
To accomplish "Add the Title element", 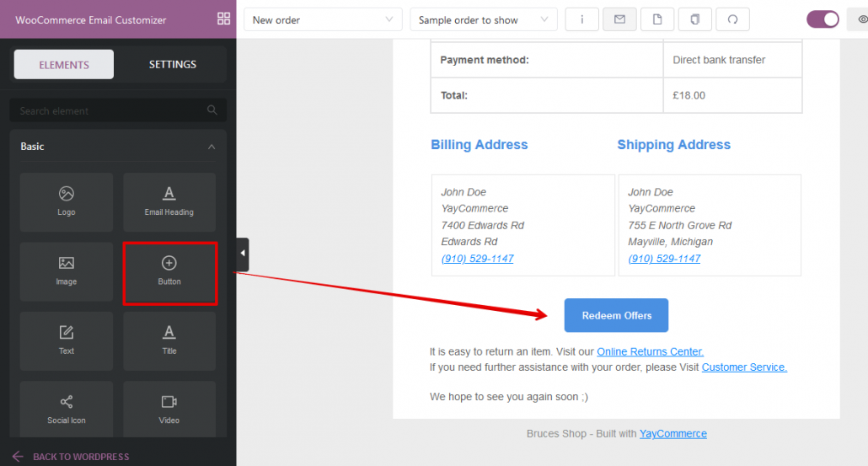I will click(x=169, y=341).
